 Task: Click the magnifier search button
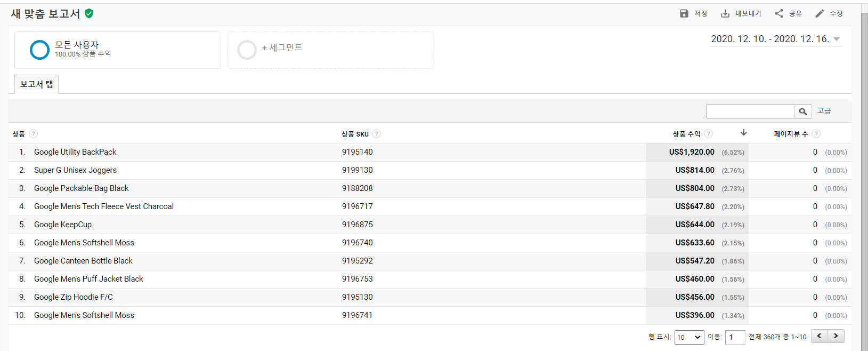point(803,111)
